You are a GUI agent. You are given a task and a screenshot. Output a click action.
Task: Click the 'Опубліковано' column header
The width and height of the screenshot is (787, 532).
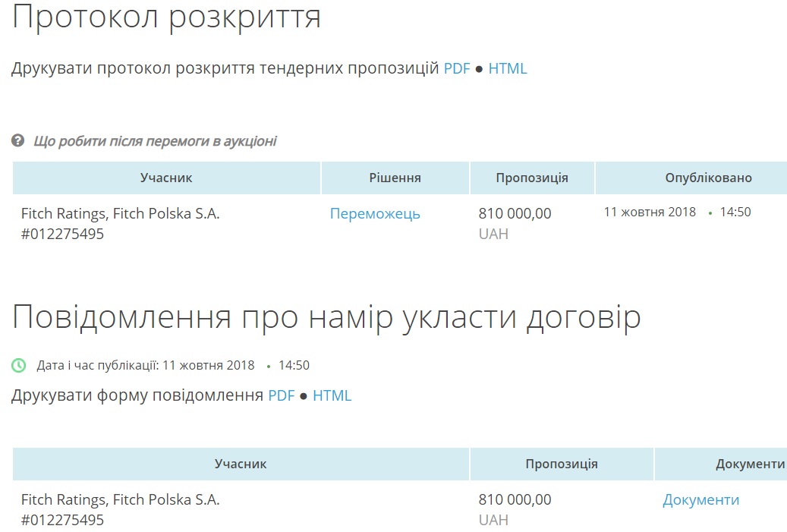click(x=708, y=178)
